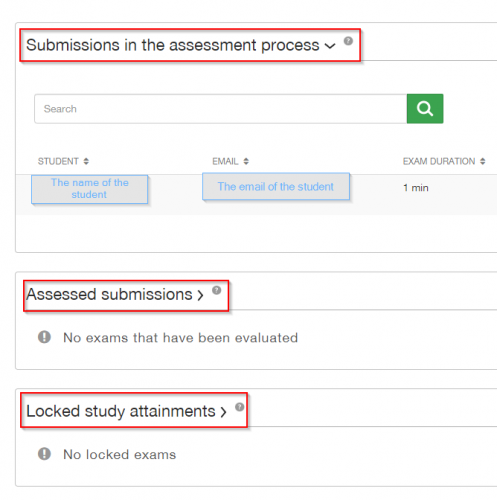Focus the Search input field

221,109
